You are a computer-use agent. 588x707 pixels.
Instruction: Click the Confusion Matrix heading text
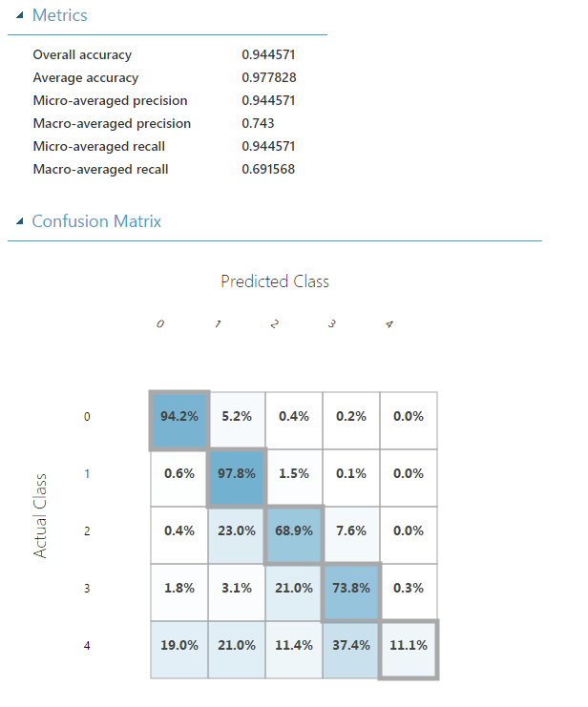coord(96,221)
